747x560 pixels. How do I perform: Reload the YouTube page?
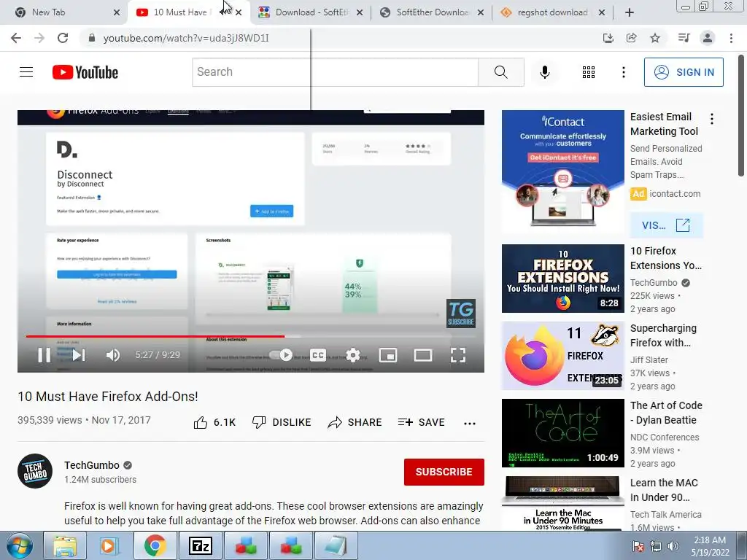(63, 38)
